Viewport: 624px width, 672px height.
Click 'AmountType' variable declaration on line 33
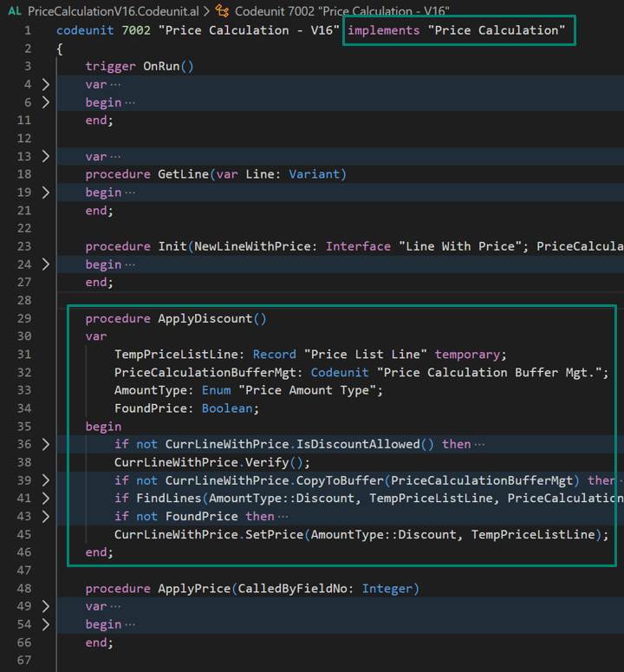(x=151, y=390)
